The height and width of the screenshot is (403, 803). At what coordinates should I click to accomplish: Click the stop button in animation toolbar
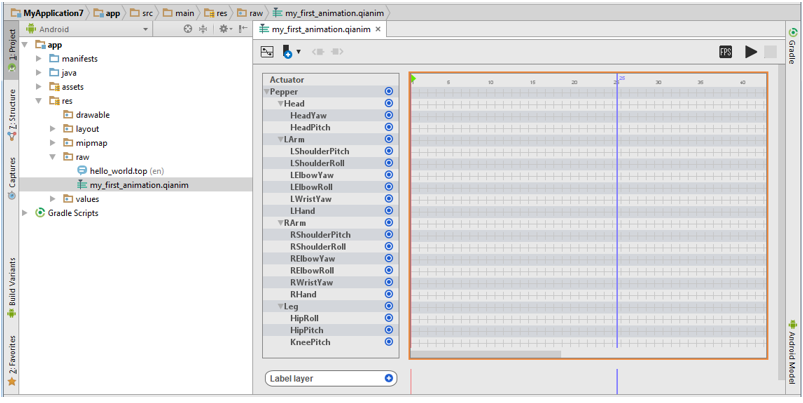click(x=770, y=52)
